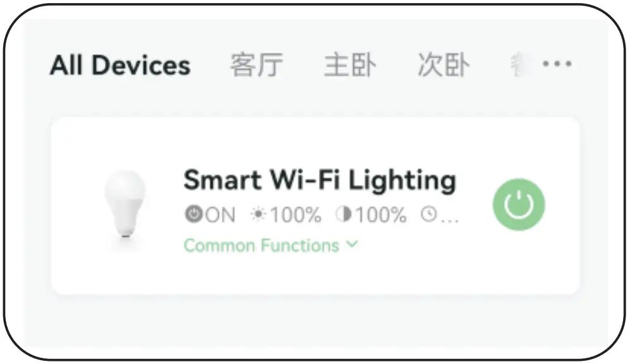The width and height of the screenshot is (630, 364).
Task: Click the power status icon beside ON
Action: click(193, 215)
